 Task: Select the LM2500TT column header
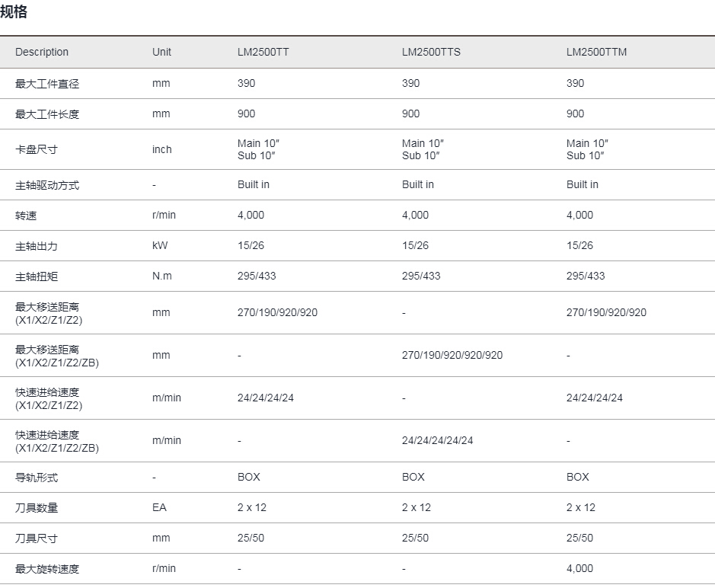pyautogui.click(x=263, y=52)
